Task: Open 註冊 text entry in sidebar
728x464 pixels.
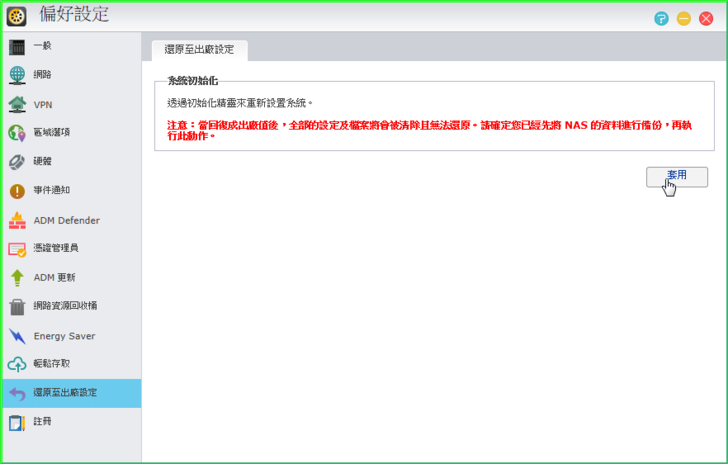Action: [x=42, y=422]
